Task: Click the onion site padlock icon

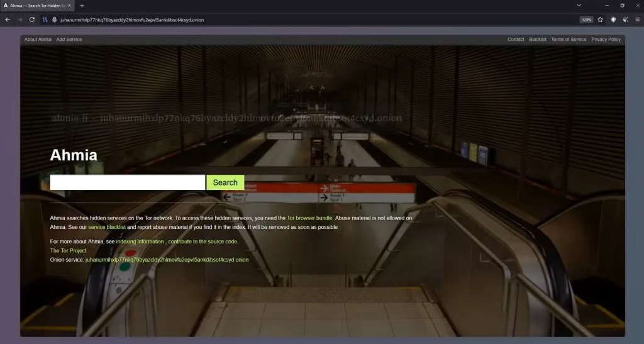Action: [54, 19]
